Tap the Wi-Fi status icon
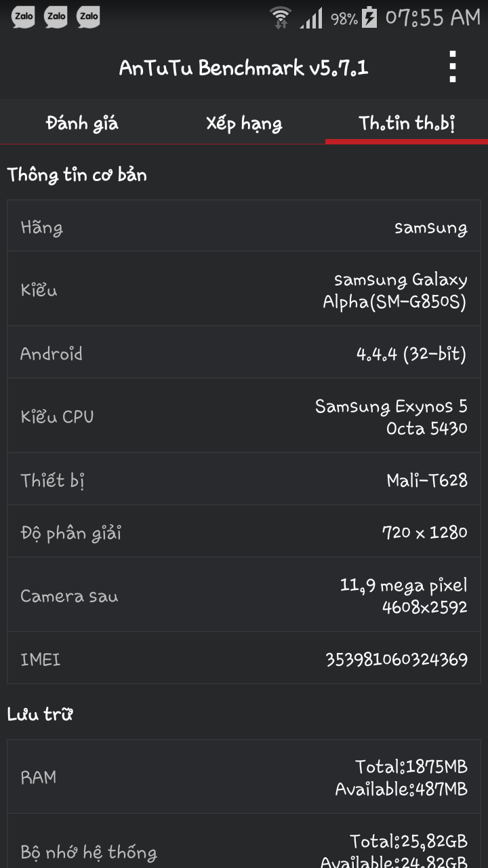Image resolution: width=488 pixels, height=868 pixels. (x=280, y=17)
